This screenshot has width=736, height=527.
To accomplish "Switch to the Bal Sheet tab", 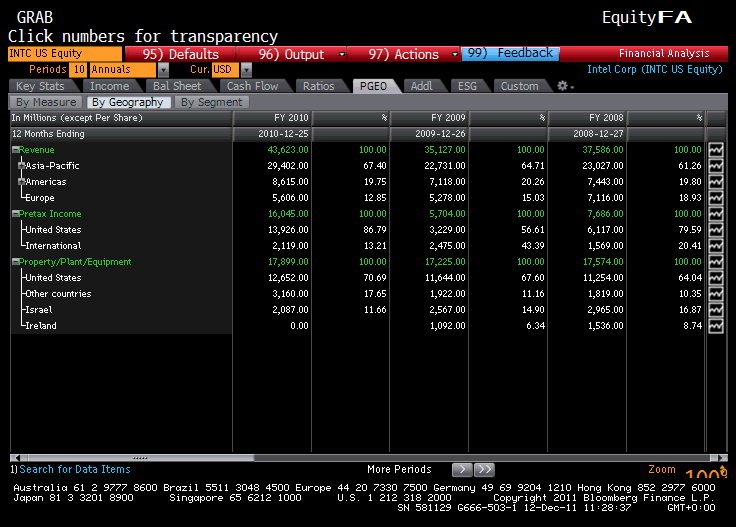I will 177,86.
